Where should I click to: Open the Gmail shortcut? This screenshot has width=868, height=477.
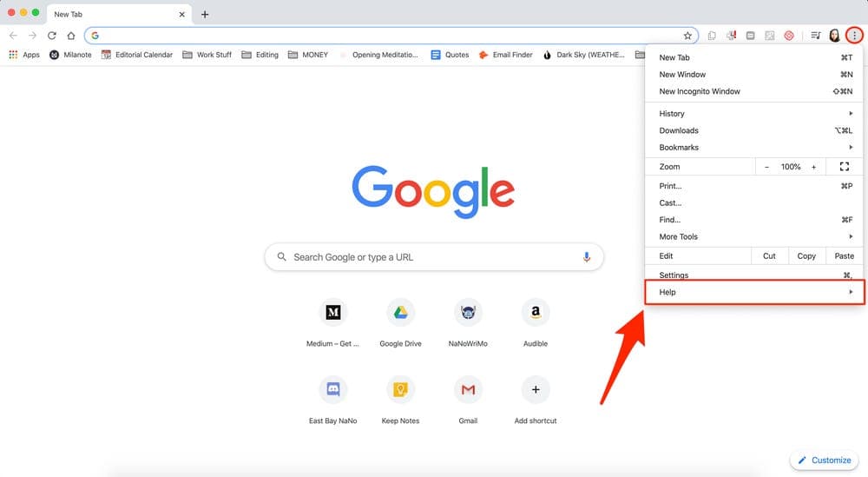[468, 400]
